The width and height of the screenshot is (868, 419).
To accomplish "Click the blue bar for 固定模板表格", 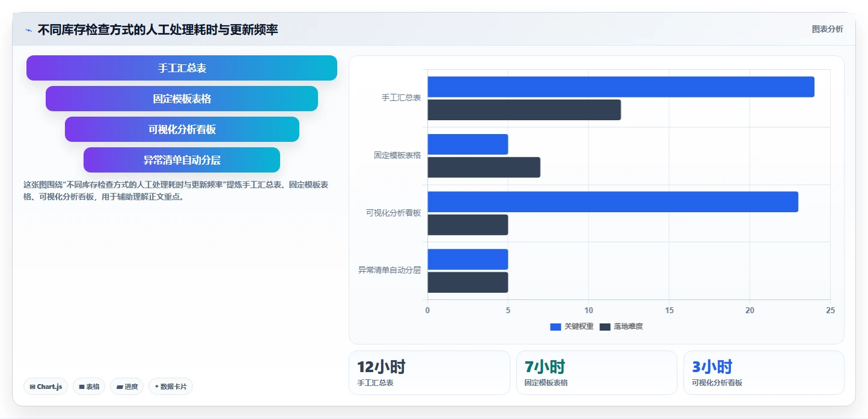I will tap(468, 144).
